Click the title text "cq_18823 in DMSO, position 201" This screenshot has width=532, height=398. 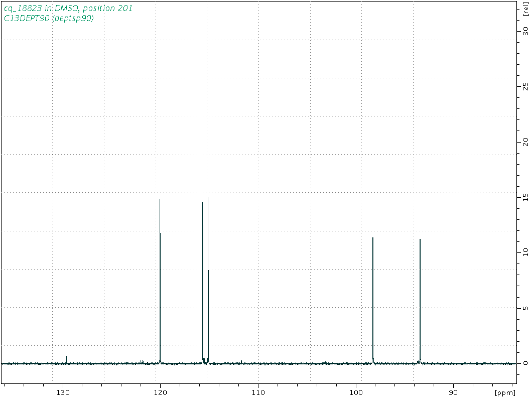[x=68, y=8]
